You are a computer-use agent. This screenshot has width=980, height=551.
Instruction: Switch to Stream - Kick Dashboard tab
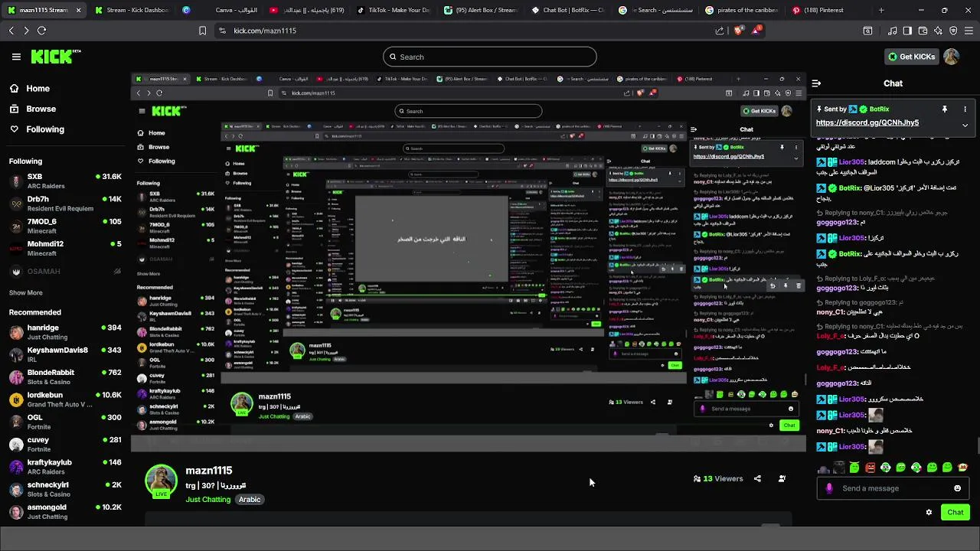pyautogui.click(x=132, y=11)
